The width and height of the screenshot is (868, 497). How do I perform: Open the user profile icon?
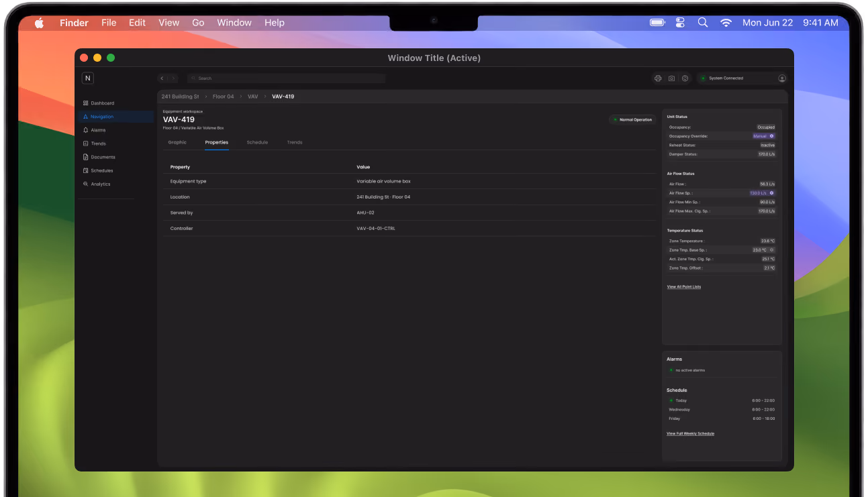point(782,78)
